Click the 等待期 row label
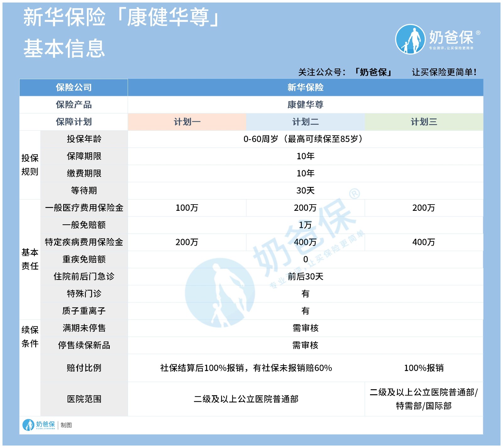 tap(84, 191)
